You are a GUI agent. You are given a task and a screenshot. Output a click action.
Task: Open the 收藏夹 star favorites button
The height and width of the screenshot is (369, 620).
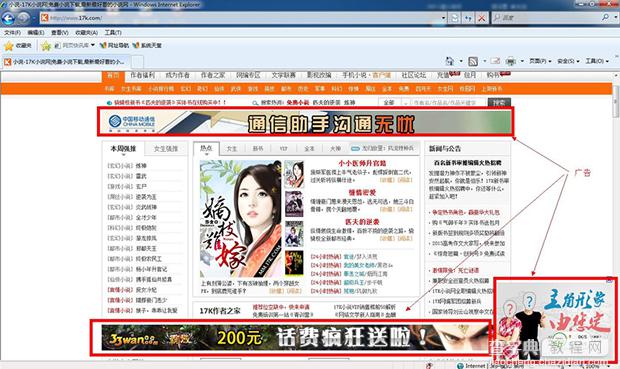pyautogui.click(x=17, y=46)
